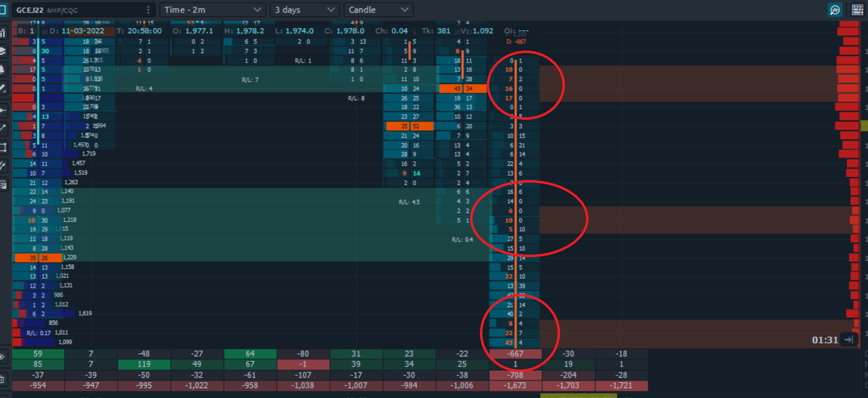Click the 01:31 countdown timer
This screenshot has width=868, height=398.
click(x=825, y=340)
